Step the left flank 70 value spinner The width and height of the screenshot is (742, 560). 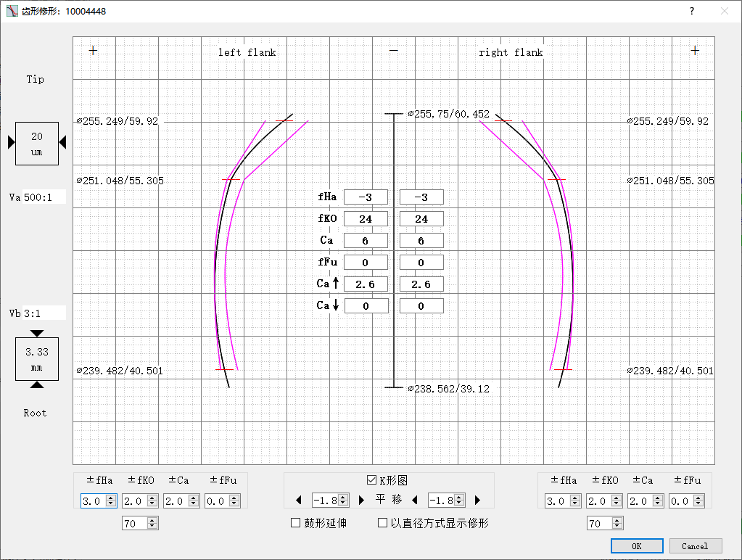(x=152, y=523)
